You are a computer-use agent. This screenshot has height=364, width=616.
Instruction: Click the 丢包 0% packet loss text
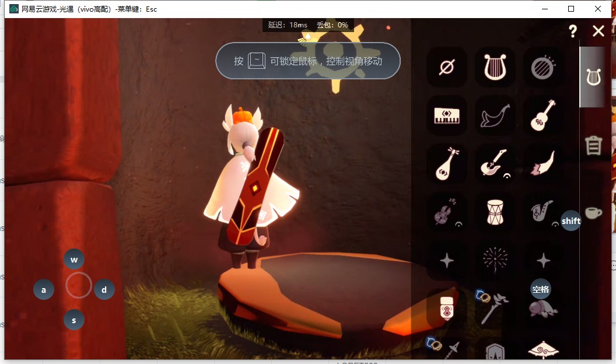pyautogui.click(x=332, y=24)
